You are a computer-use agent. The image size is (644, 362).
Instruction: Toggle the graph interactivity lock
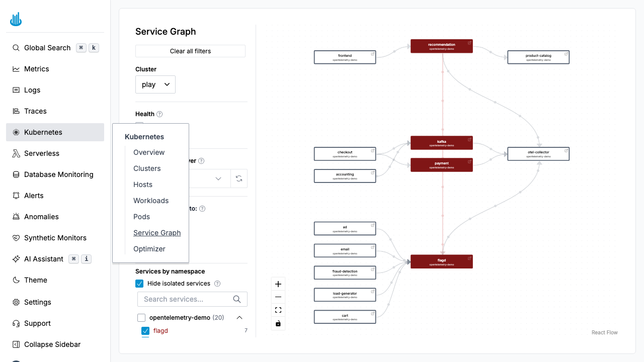click(x=278, y=323)
